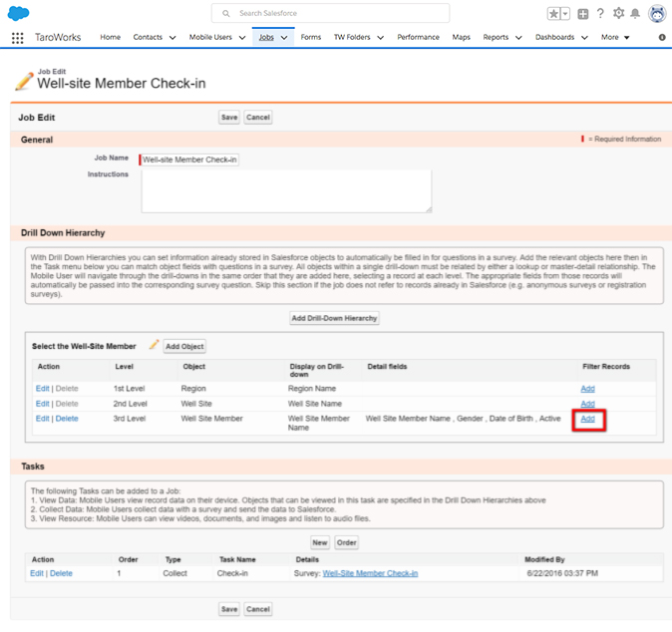Screen dimensions: 672x632
Task: Click the 'Filter Records' column header
Action: pos(606,367)
